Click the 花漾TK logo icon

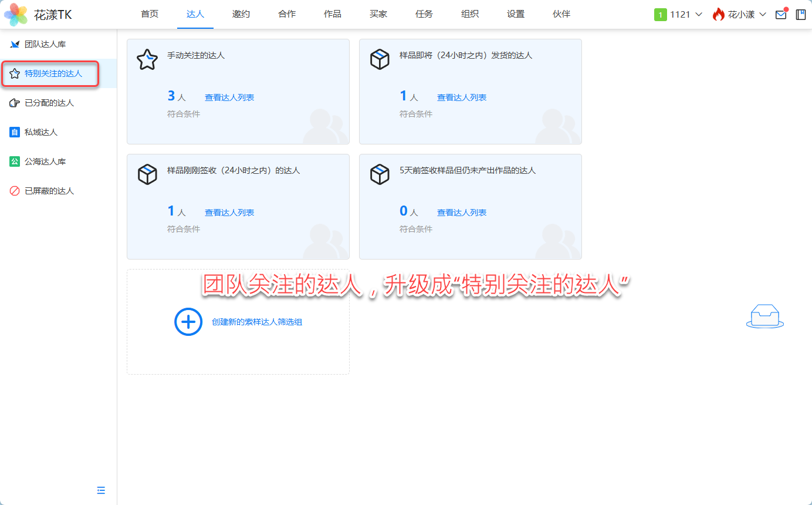[16, 15]
